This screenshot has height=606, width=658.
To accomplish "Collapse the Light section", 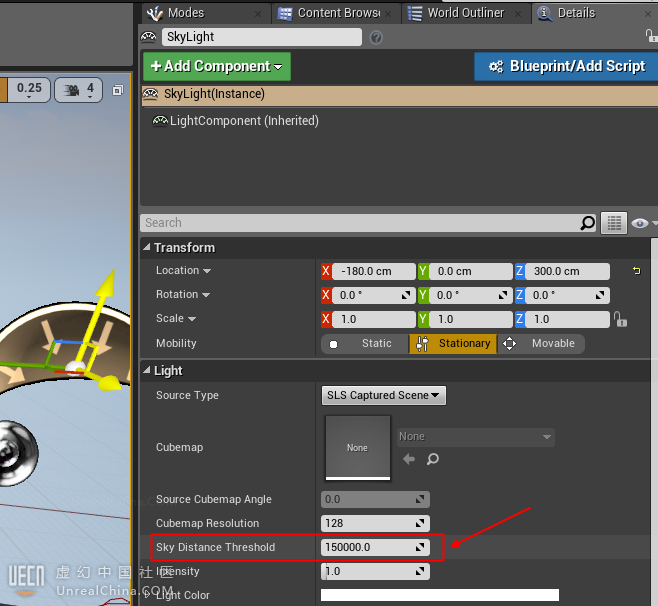I will pos(147,370).
